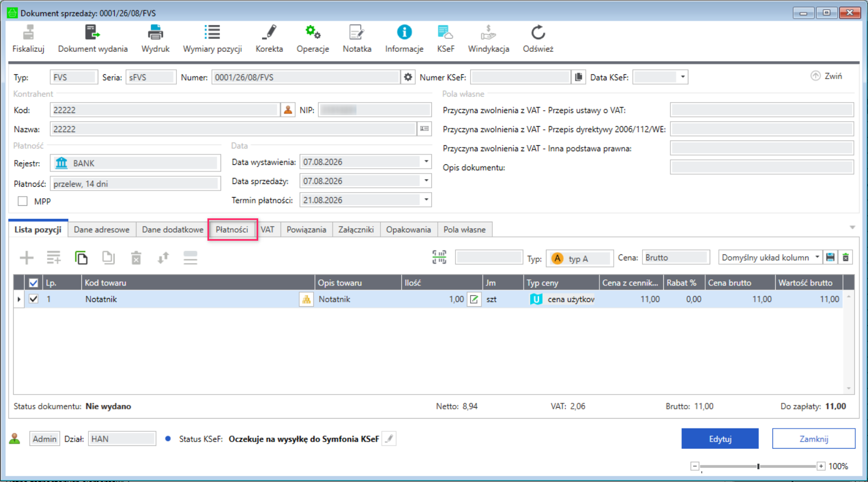Click the contractor card icon beside Nazwa
Image resolution: width=868 pixels, height=482 pixels.
424,129
